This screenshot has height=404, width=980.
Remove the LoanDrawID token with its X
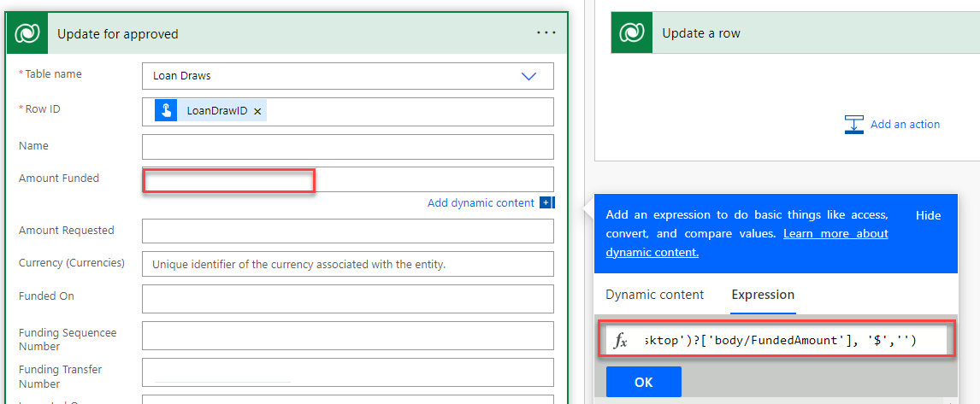[x=257, y=112]
